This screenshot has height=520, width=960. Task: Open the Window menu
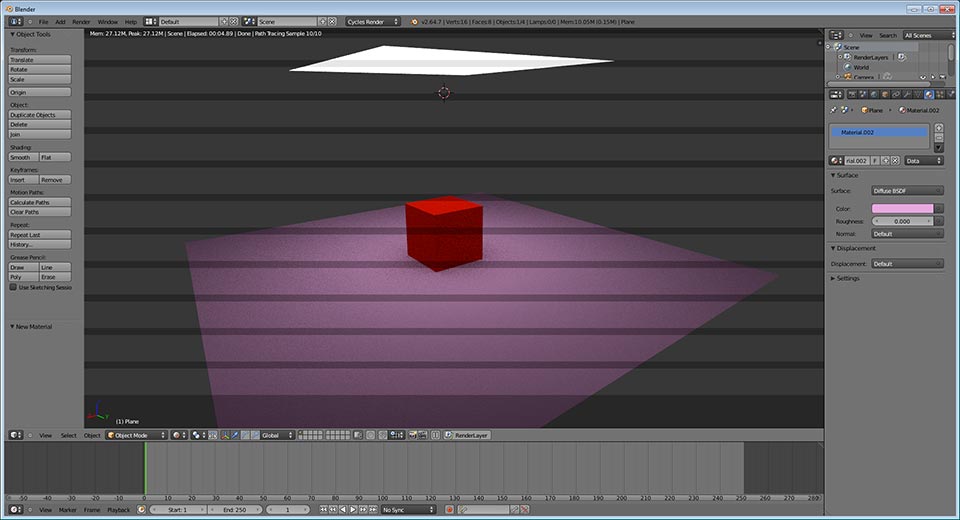pos(108,21)
